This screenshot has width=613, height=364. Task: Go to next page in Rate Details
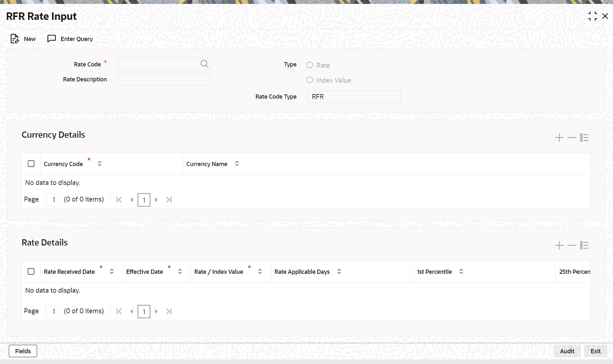click(156, 311)
